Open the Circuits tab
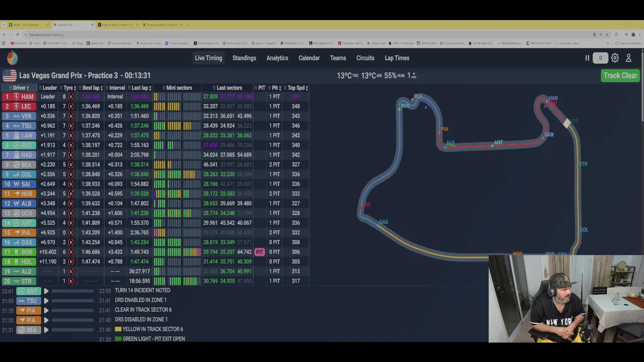Viewport: 644px width, 362px height. point(365,58)
